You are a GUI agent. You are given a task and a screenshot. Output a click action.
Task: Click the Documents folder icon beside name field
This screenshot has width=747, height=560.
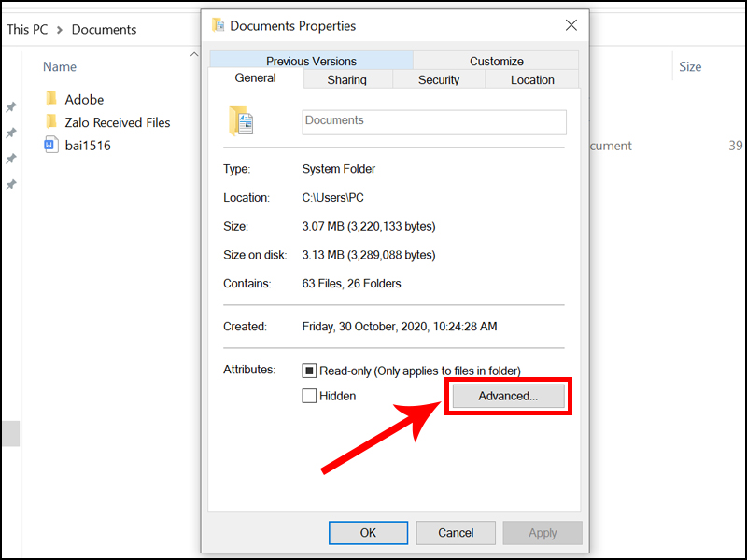241,121
